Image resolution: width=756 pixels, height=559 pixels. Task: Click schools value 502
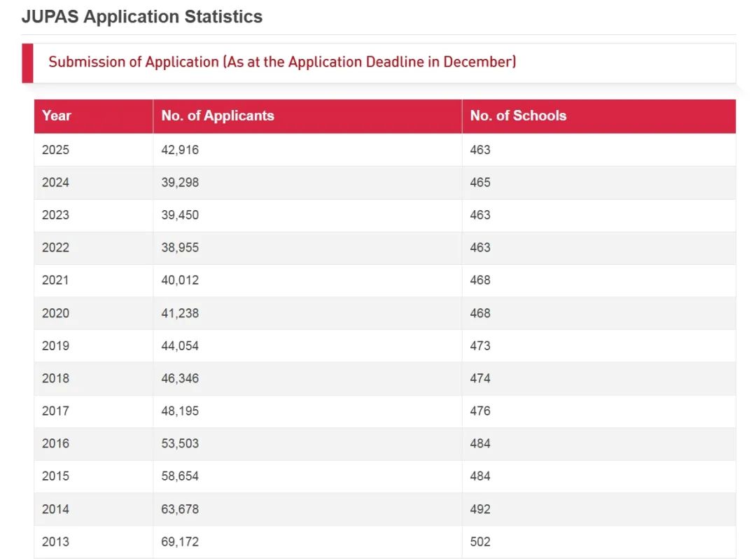[480, 542]
